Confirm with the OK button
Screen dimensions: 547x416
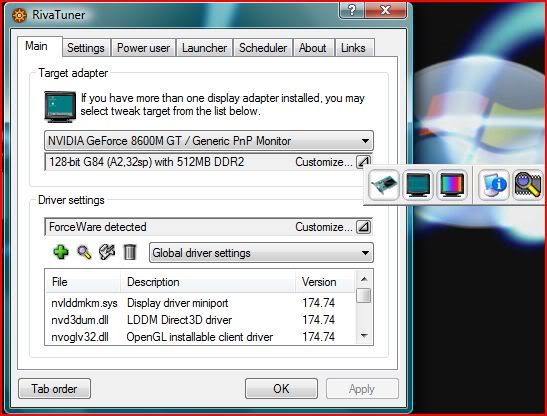pyautogui.click(x=281, y=388)
